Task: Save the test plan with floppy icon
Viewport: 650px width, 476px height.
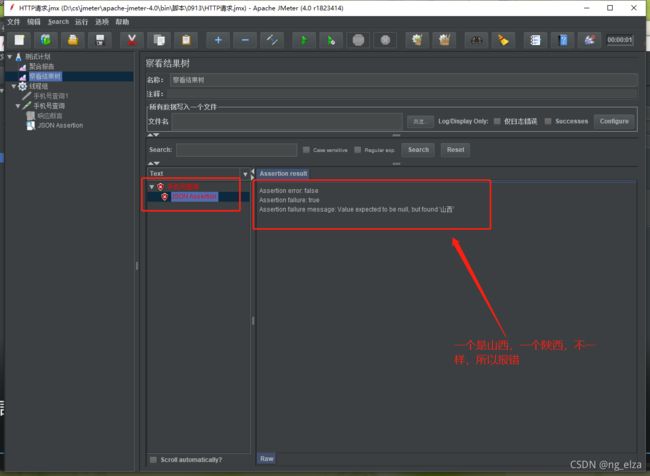Action: tap(100, 40)
